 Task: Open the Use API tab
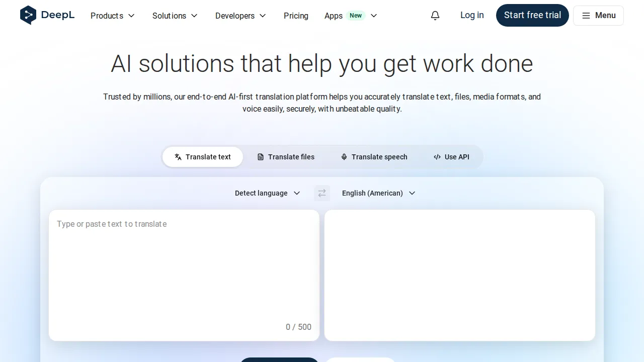pyautogui.click(x=451, y=157)
